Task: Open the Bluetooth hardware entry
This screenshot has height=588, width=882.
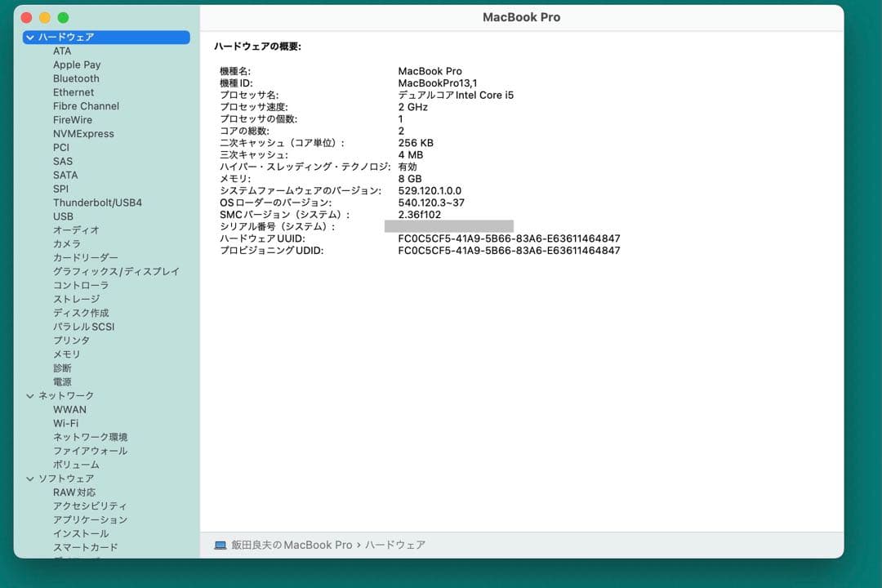Action: point(76,78)
